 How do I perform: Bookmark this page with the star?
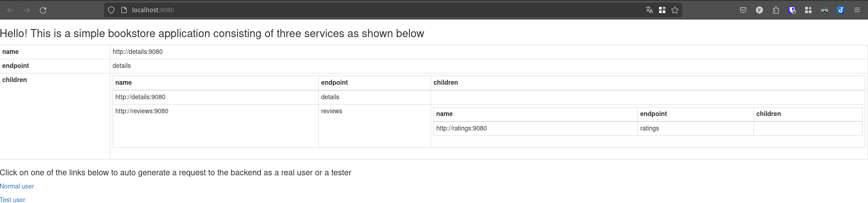[675, 10]
